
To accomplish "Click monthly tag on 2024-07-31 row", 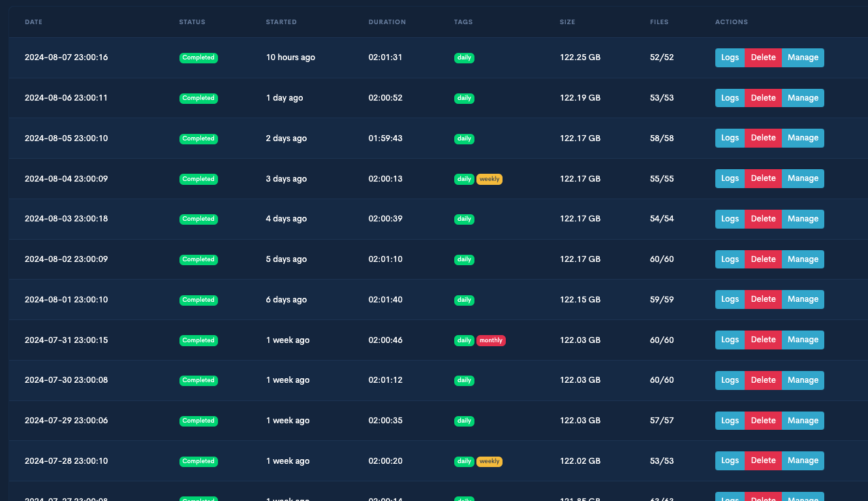I will [491, 340].
